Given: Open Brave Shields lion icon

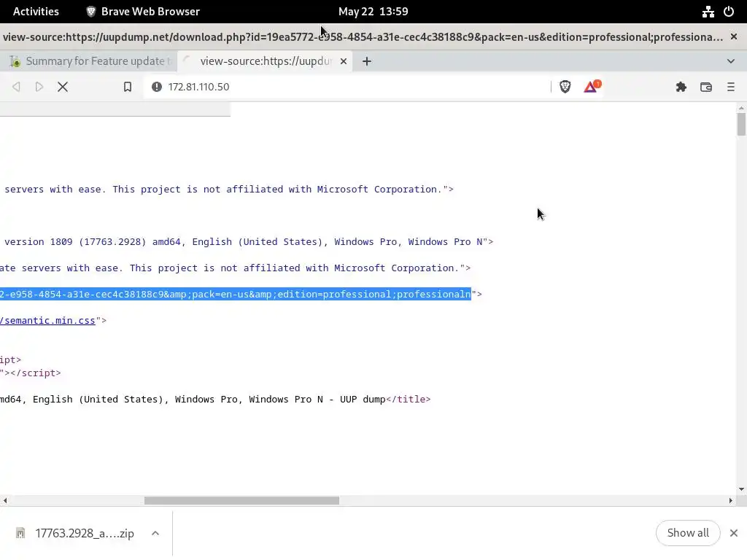Looking at the screenshot, I should point(565,87).
